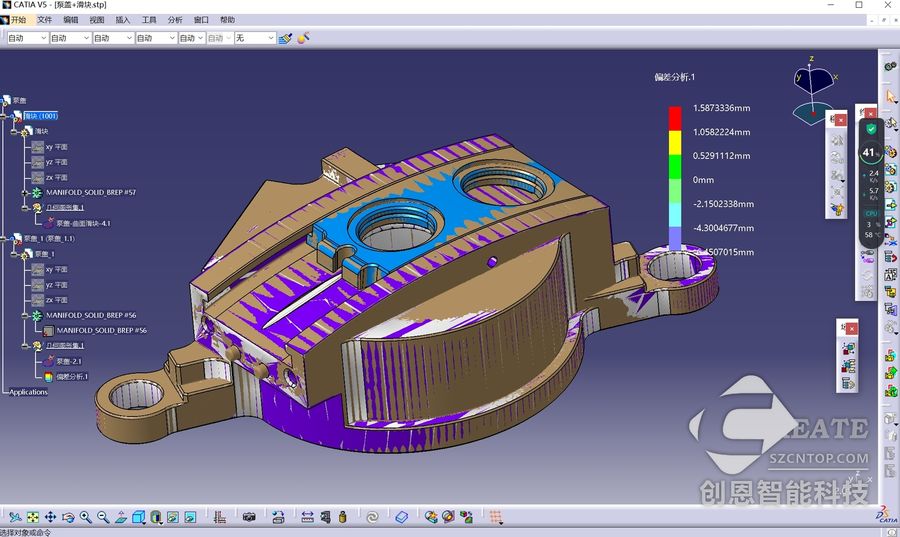Click the Fly mode icon in bottom toolbar
This screenshot has width=900, height=537.
click(x=15, y=517)
